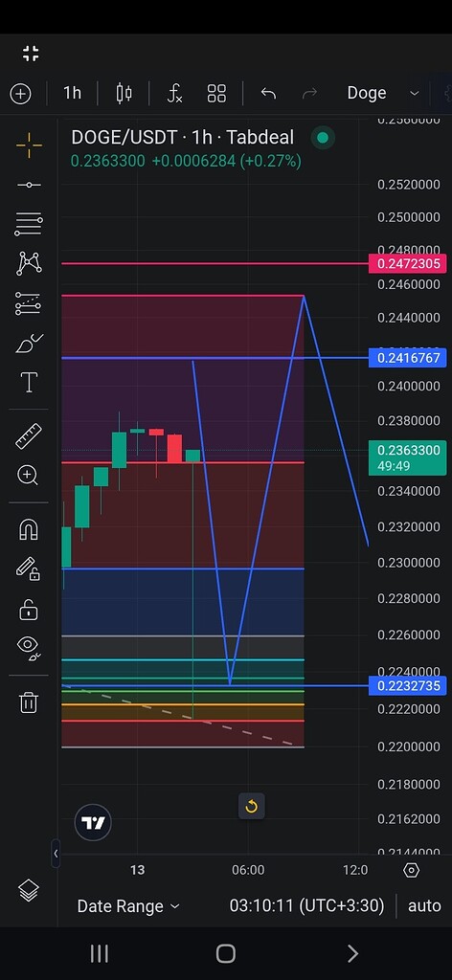Image resolution: width=452 pixels, height=980 pixels.
Task: Select the brush drawing tool
Action: [29, 344]
